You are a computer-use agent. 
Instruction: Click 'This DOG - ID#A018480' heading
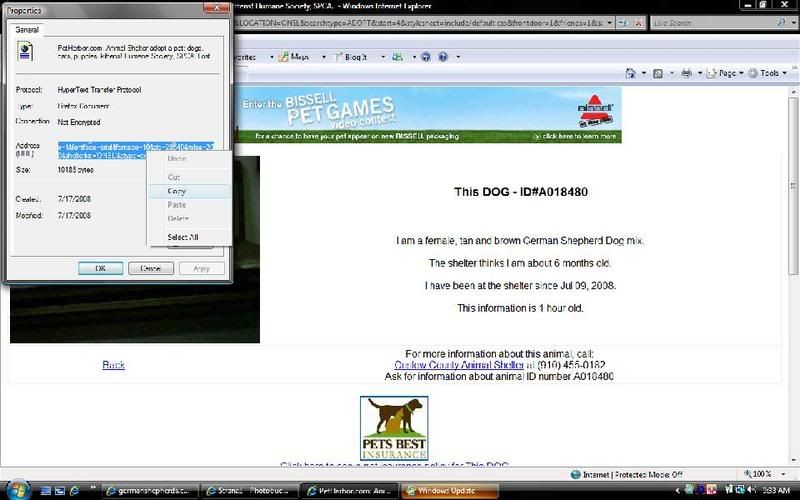[x=521, y=192]
